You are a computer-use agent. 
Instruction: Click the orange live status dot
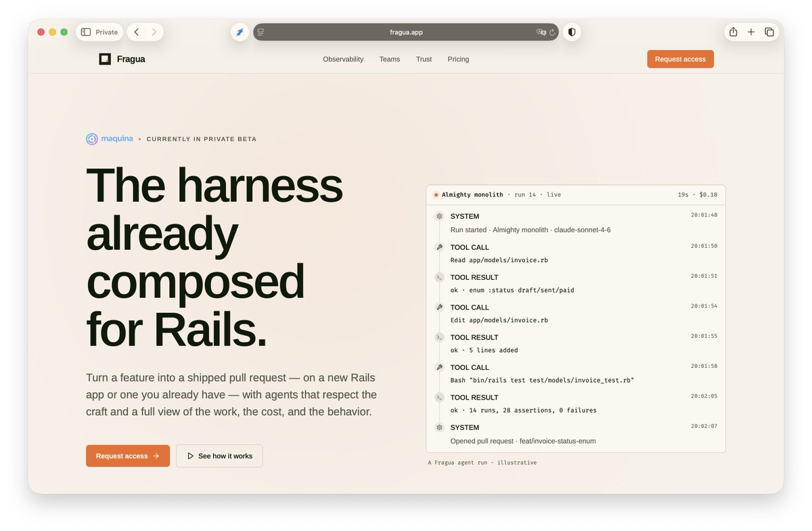coord(436,195)
